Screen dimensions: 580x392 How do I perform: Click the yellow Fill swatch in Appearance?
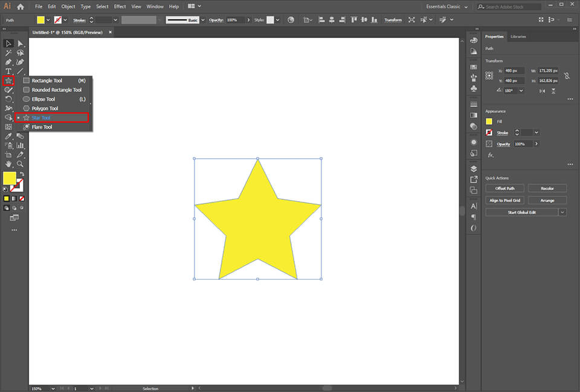coord(489,121)
